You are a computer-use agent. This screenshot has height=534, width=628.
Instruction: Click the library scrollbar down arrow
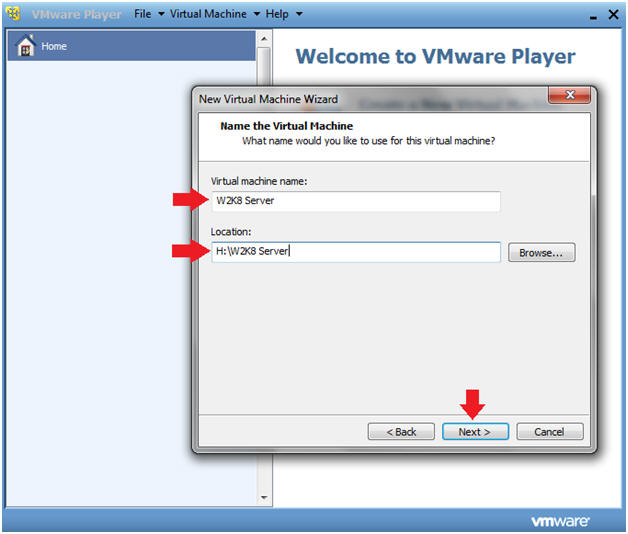point(264,498)
